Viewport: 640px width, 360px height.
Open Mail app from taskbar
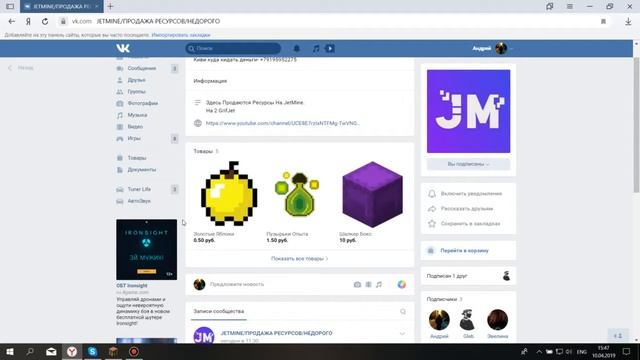click(x=51, y=351)
